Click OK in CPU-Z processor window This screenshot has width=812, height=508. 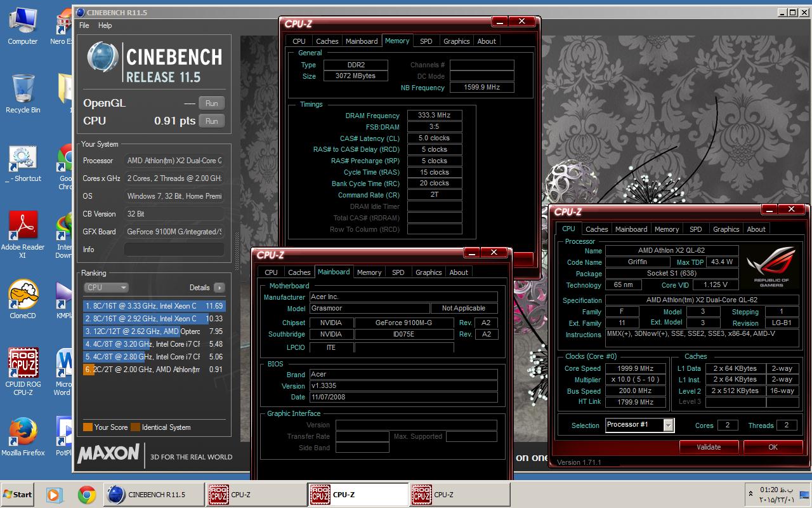[773, 447]
